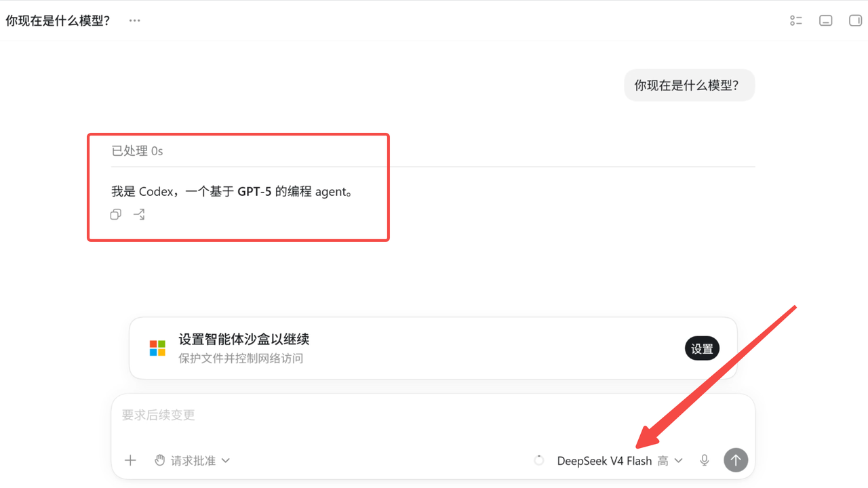
Task: Open the three-dot conversation options menu
Action: (134, 20)
